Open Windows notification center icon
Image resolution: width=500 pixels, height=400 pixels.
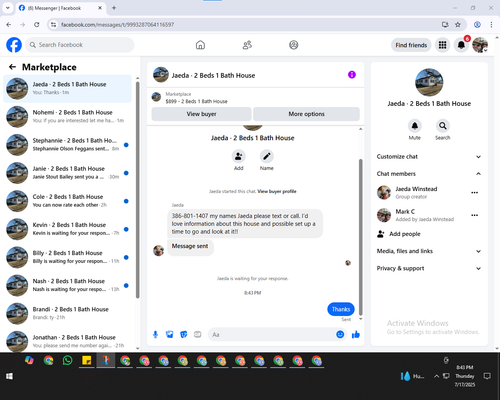coord(487,376)
